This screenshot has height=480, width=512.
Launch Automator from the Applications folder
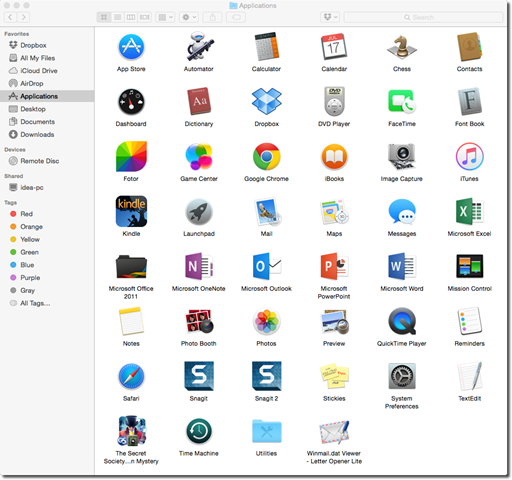click(199, 47)
